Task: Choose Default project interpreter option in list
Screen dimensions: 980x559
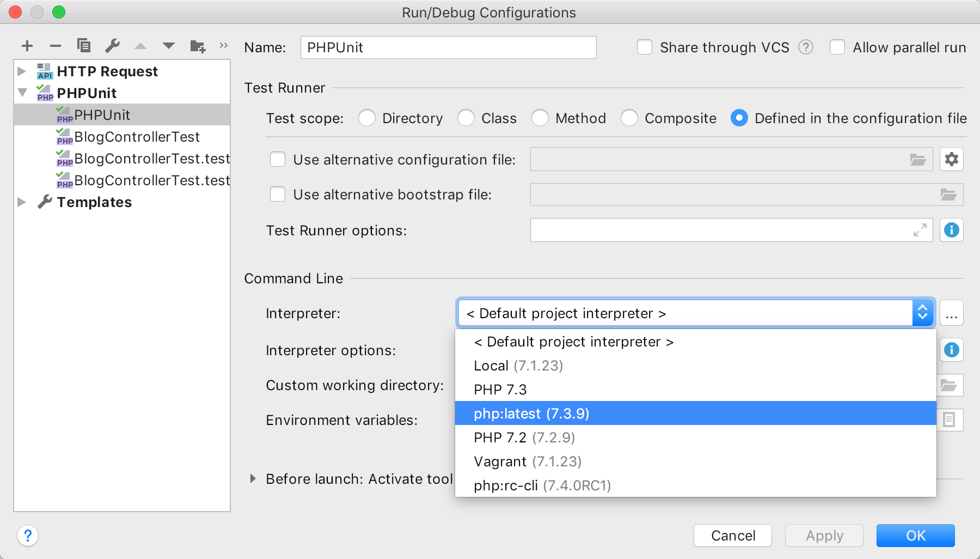Action: point(696,342)
